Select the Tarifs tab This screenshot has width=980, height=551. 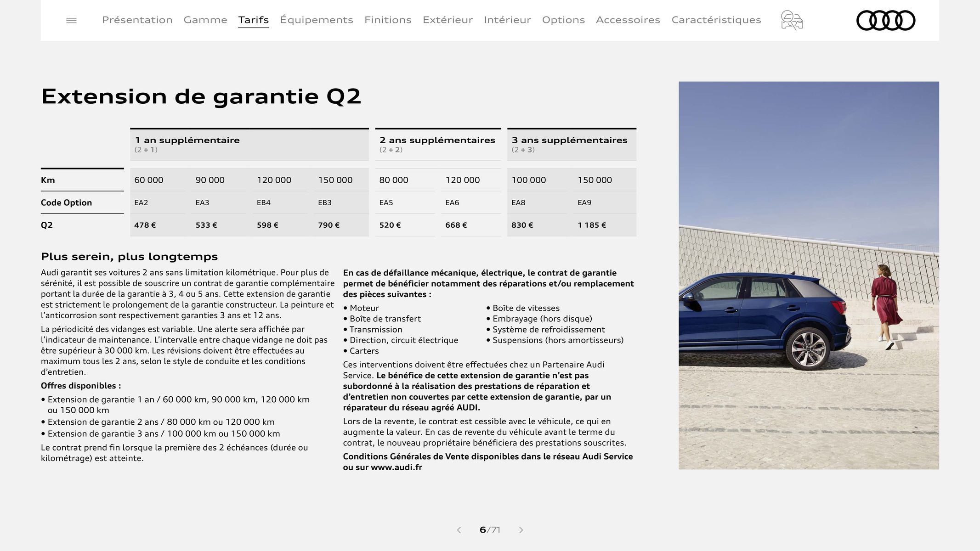pyautogui.click(x=253, y=20)
